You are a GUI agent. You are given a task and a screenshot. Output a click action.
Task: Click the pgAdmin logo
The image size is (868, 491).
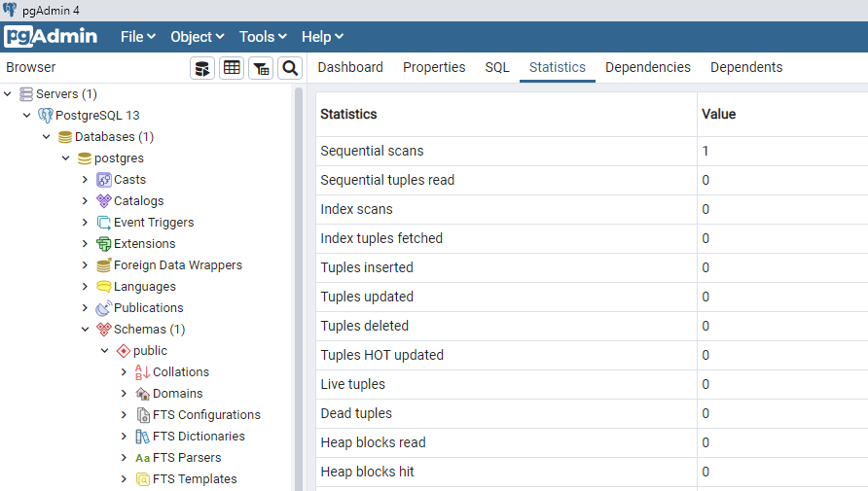coord(51,37)
